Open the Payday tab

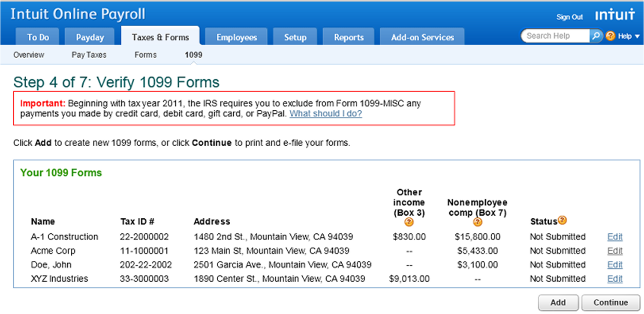pyautogui.click(x=90, y=37)
